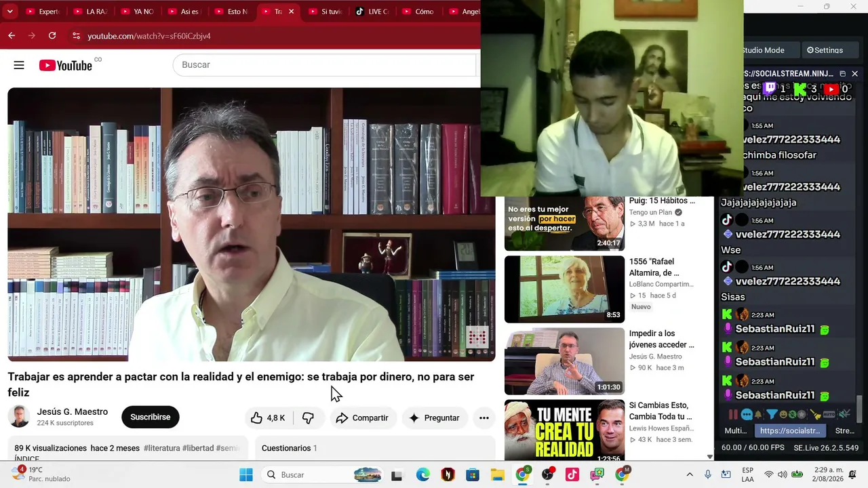868x488 pixels.
Task: Toggle the chat notification bell
Action: (758, 414)
